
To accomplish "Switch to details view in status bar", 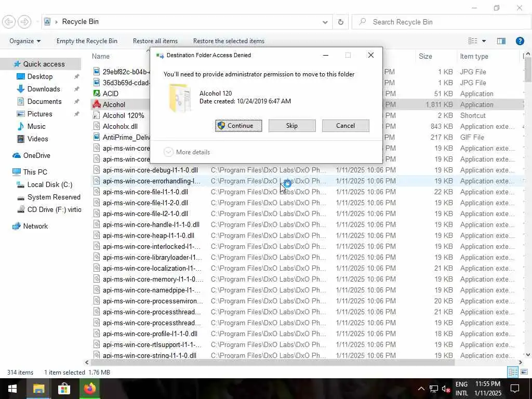I will click(513, 372).
